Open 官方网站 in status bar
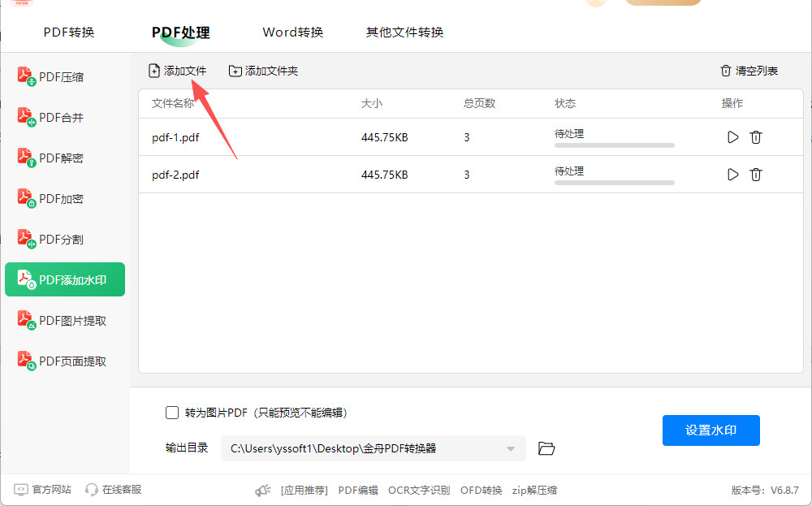Viewport: 812px width, 506px height. 42,490
